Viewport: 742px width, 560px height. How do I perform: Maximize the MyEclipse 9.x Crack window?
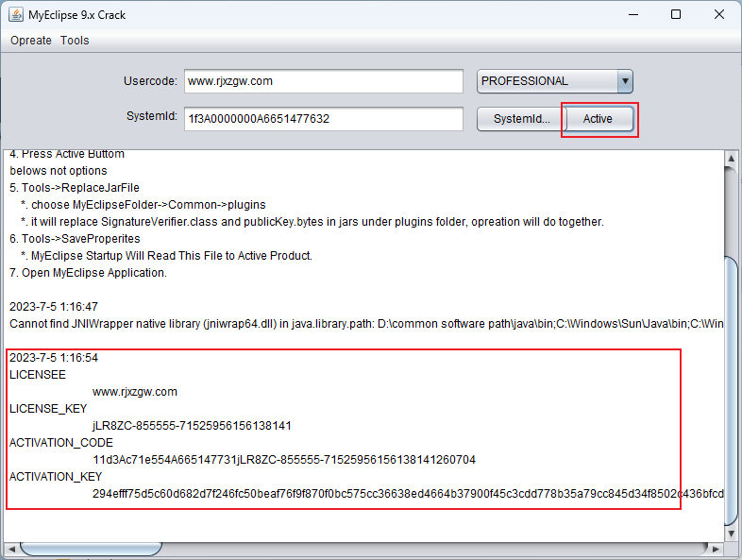[x=676, y=15]
